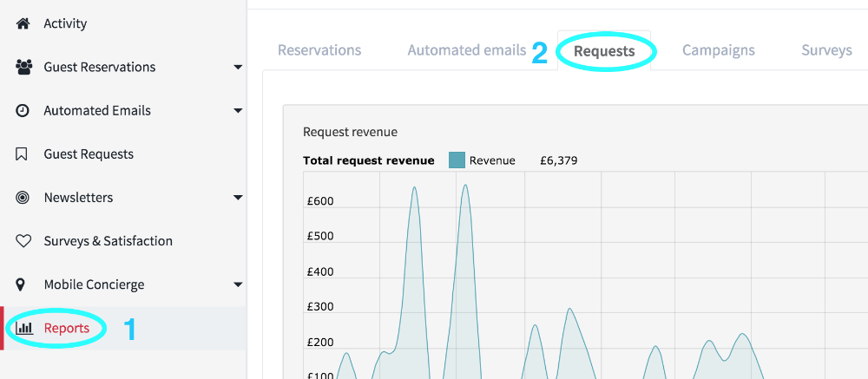Click the £6,379 total revenue value
The image size is (868, 379).
[558, 161]
